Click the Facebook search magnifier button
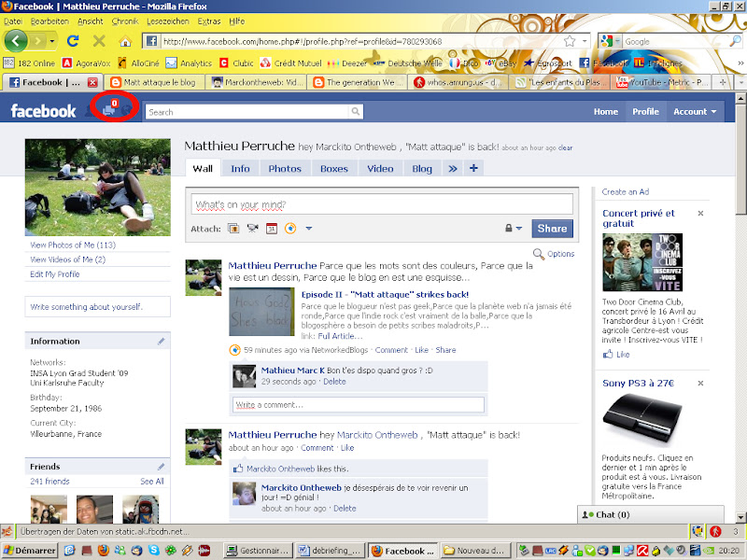This screenshot has height=560, width=747. 356,111
